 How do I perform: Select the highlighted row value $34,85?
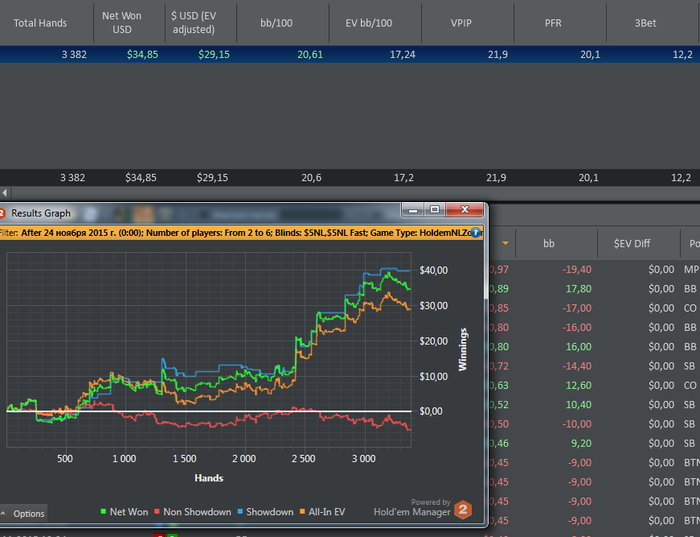point(142,54)
